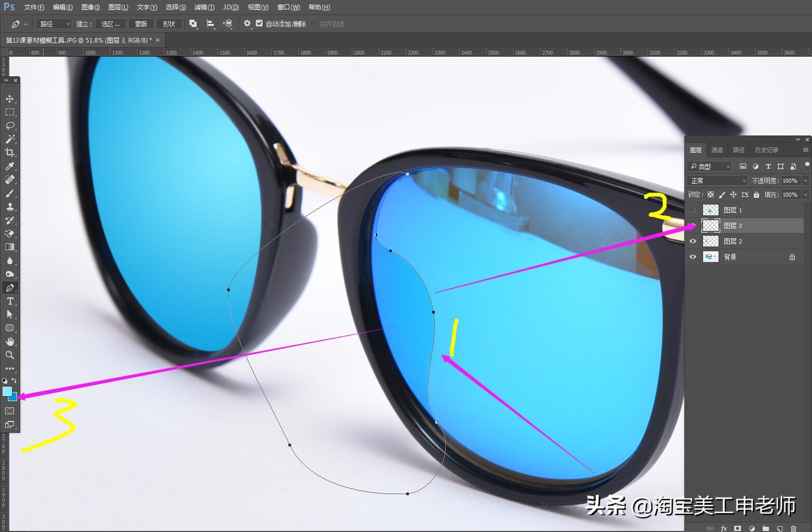Create a new layer group

pos(765,528)
